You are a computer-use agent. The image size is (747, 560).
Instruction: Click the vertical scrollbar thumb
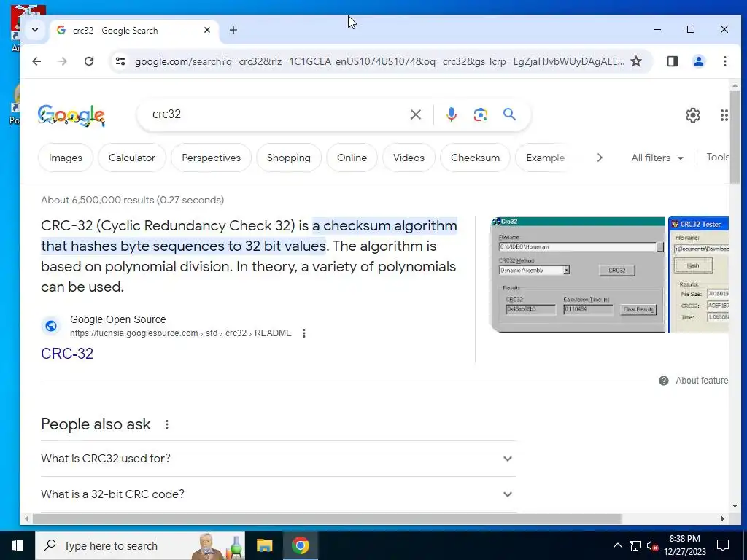(x=735, y=136)
